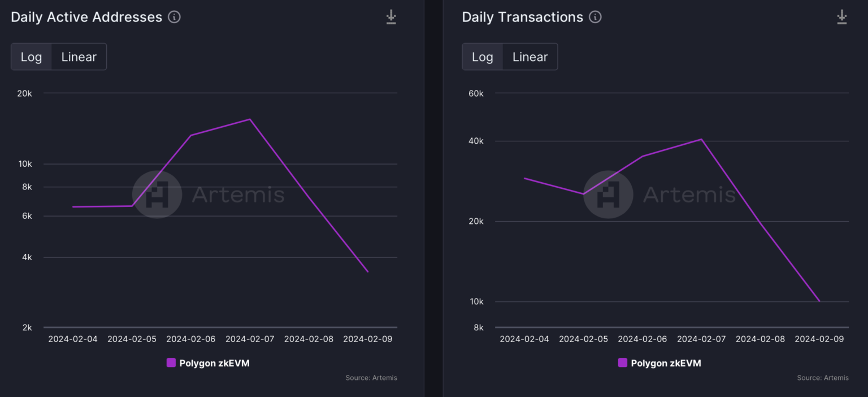Switch Daily Transactions chart to Linear scale

click(530, 57)
